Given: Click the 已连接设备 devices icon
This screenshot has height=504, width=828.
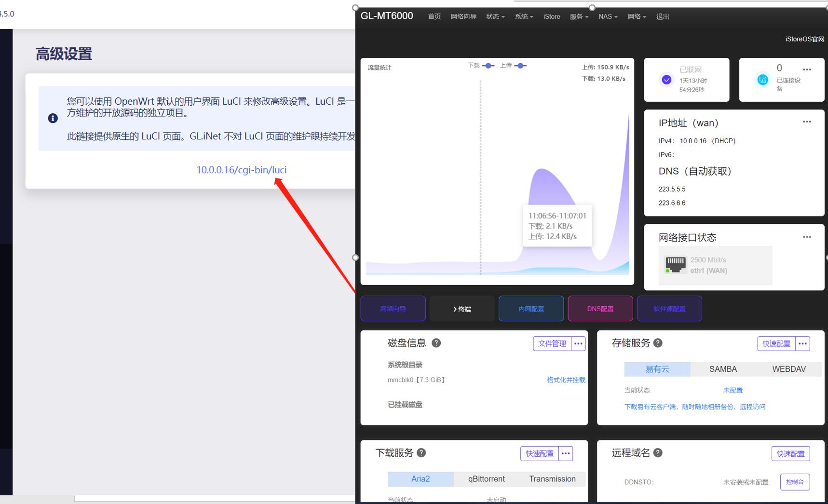Looking at the screenshot, I should (x=762, y=80).
